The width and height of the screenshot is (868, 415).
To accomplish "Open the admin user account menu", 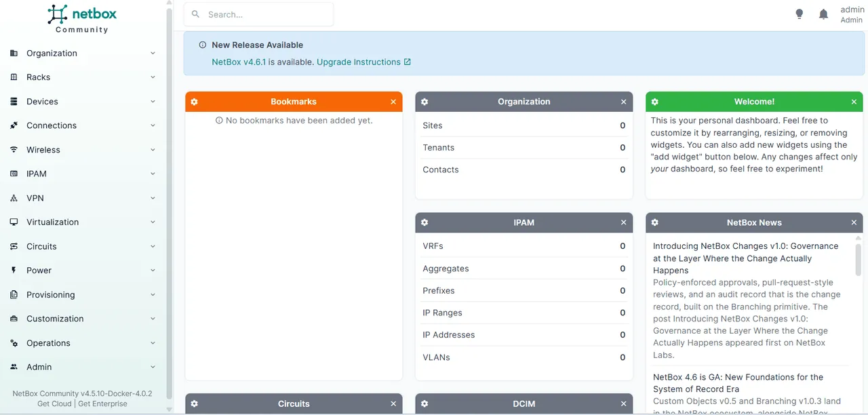I will pos(852,14).
